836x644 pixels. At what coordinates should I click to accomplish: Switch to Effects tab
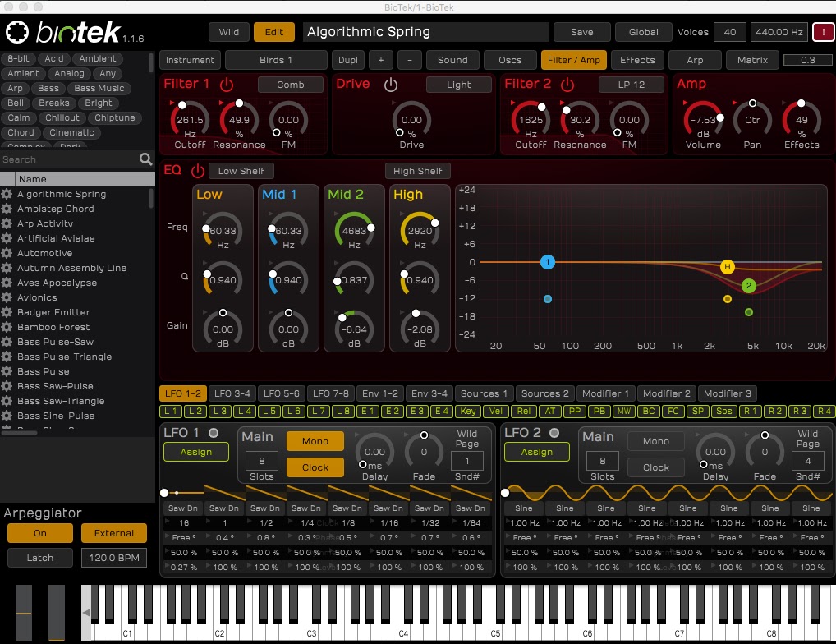point(637,60)
